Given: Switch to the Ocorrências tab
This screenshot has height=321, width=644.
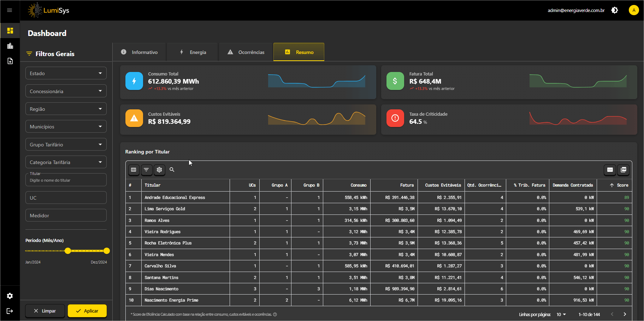Looking at the screenshot, I should tap(246, 52).
